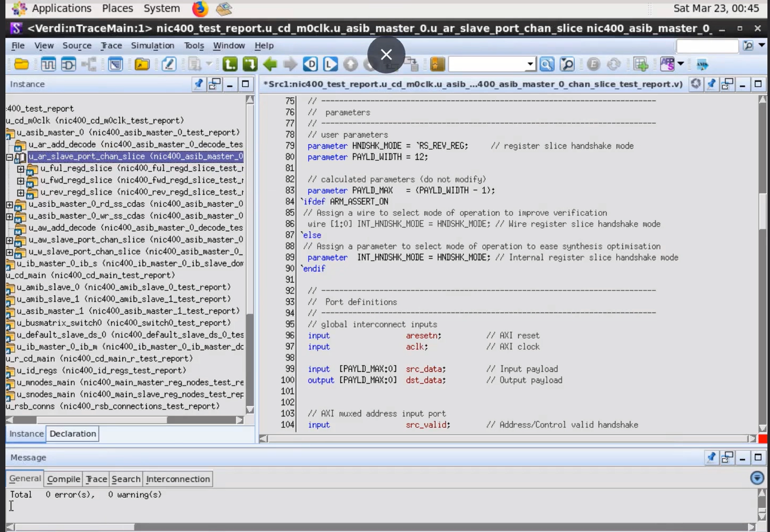Expand u_asib_master_0_wr_ss_cdas node
Viewport: 770px width, 532px height.
(10, 216)
